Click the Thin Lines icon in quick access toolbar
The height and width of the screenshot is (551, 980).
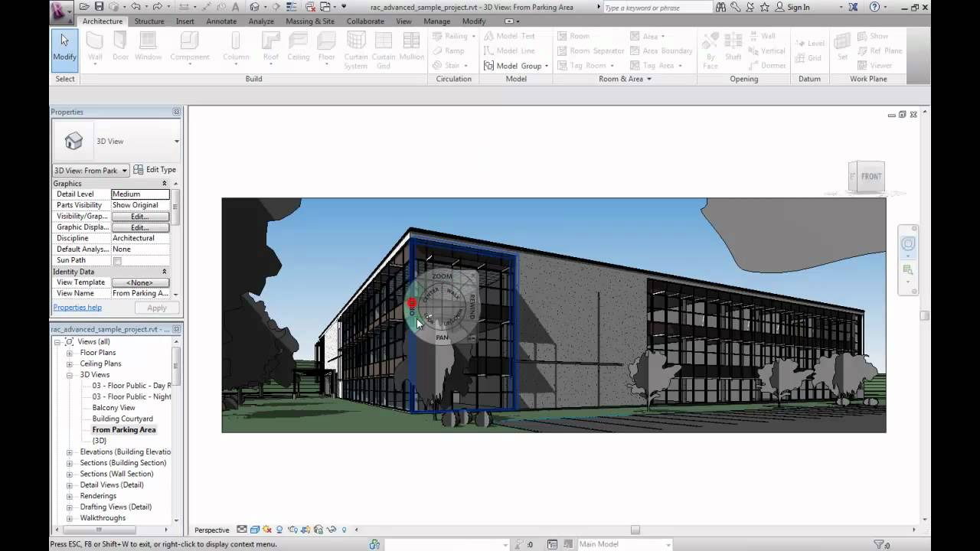pos(291,7)
